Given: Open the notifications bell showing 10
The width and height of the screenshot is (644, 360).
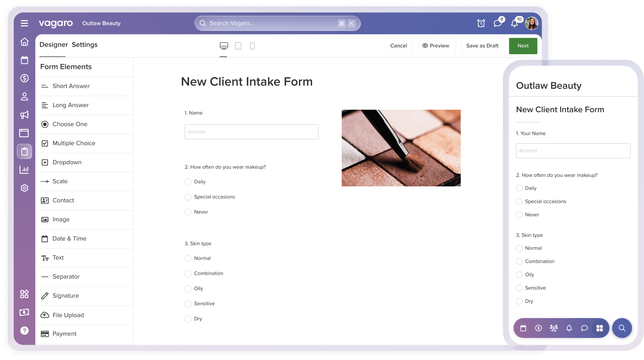Looking at the screenshot, I should [514, 23].
